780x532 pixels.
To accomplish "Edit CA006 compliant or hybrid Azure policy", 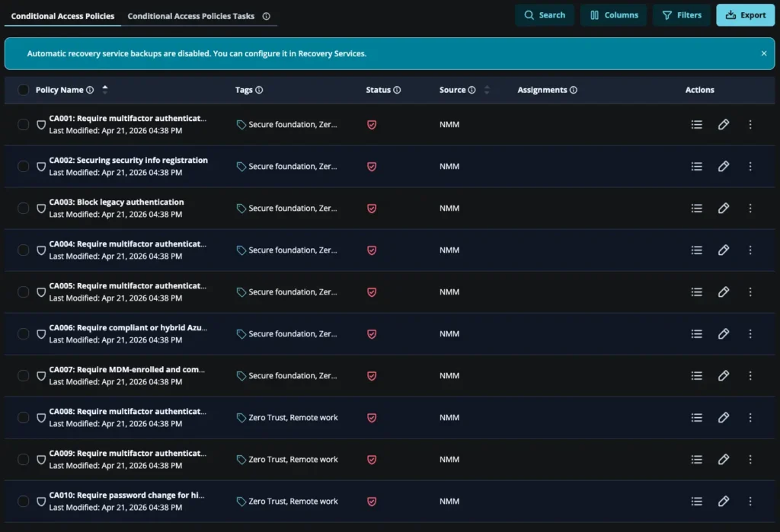I will pos(724,333).
